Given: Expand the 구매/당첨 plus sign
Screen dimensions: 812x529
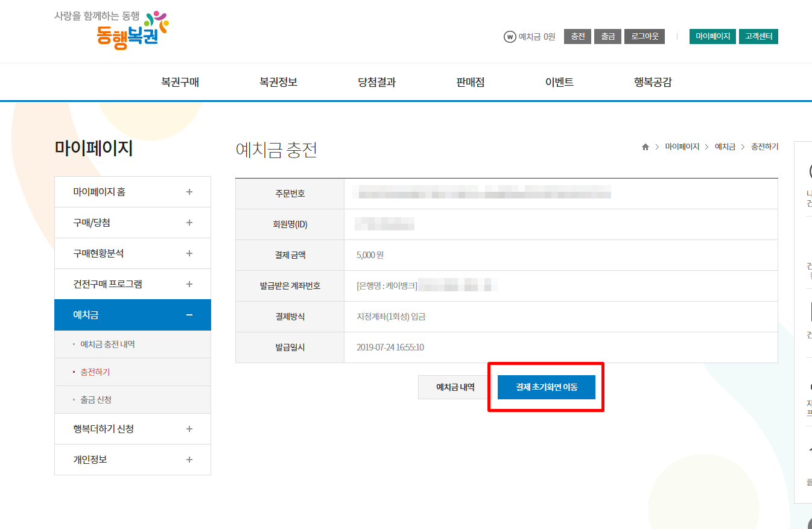Looking at the screenshot, I should coord(189,223).
